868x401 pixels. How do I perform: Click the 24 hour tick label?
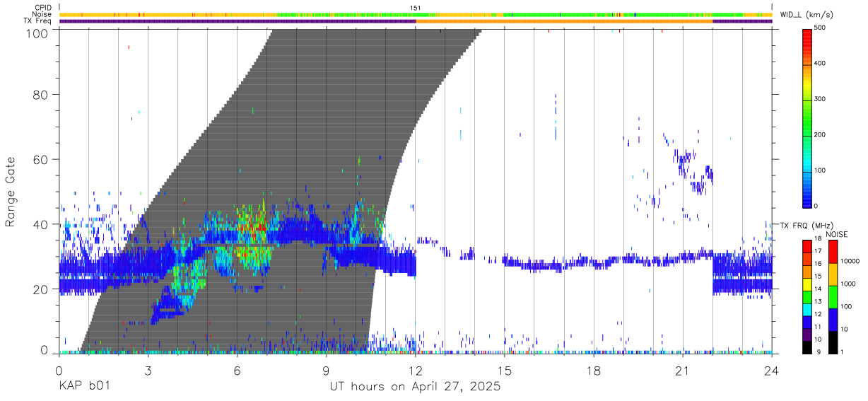772,371
